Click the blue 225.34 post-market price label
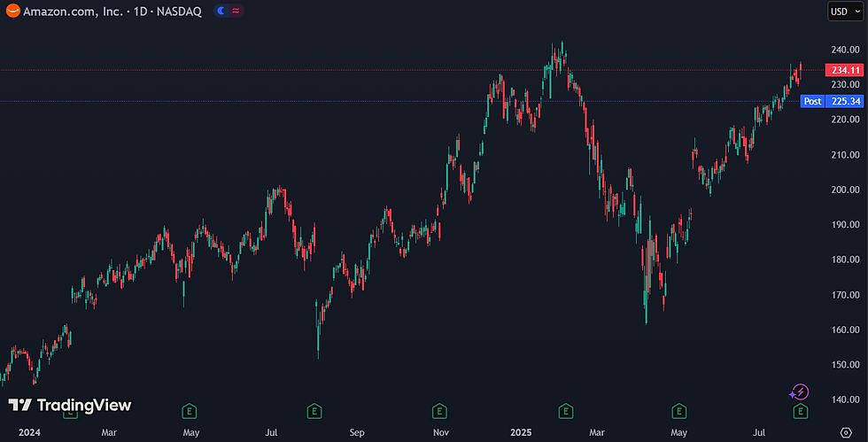Viewport: 868px width, 442px height. [x=845, y=101]
